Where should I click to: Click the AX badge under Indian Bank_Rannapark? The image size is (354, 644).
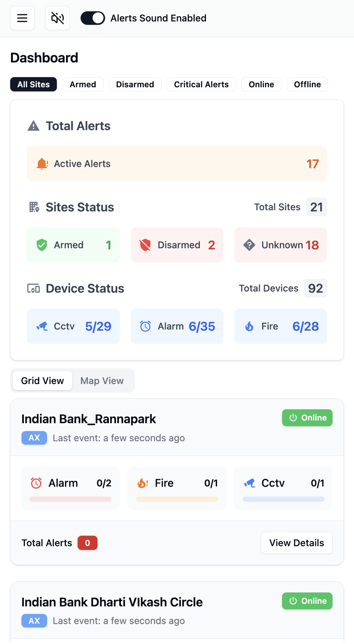[34, 437]
